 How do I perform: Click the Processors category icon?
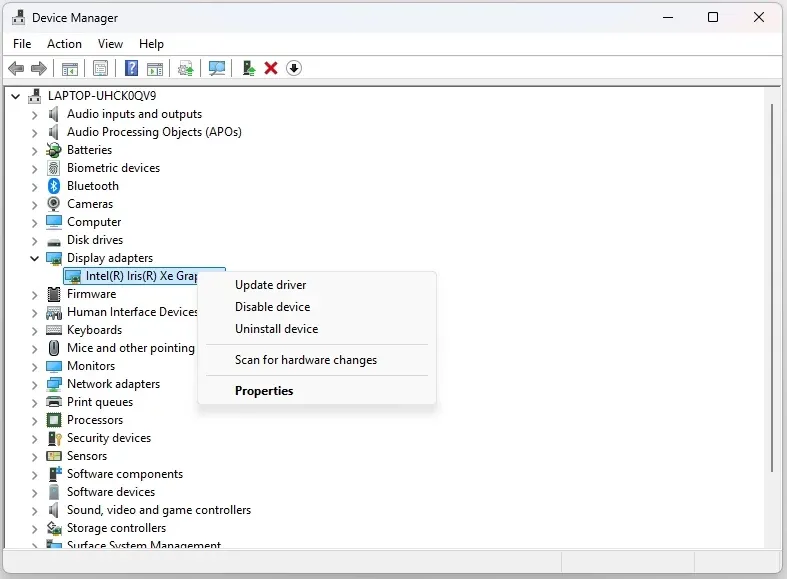point(54,420)
